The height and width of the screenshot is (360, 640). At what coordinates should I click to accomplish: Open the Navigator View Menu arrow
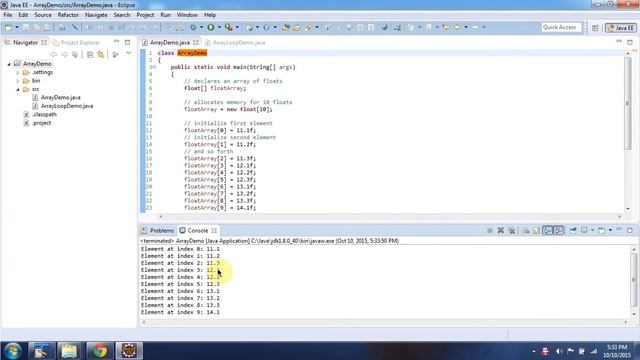tap(129, 54)
